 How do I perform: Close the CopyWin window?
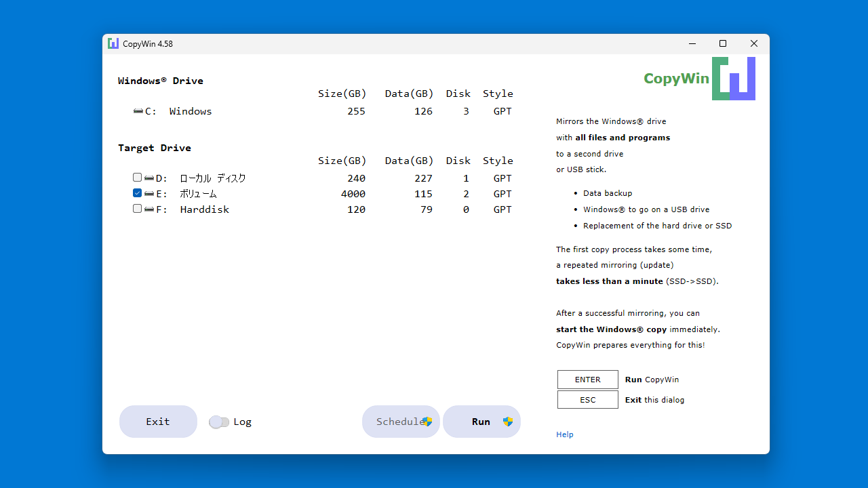click(x=754, y=43)
